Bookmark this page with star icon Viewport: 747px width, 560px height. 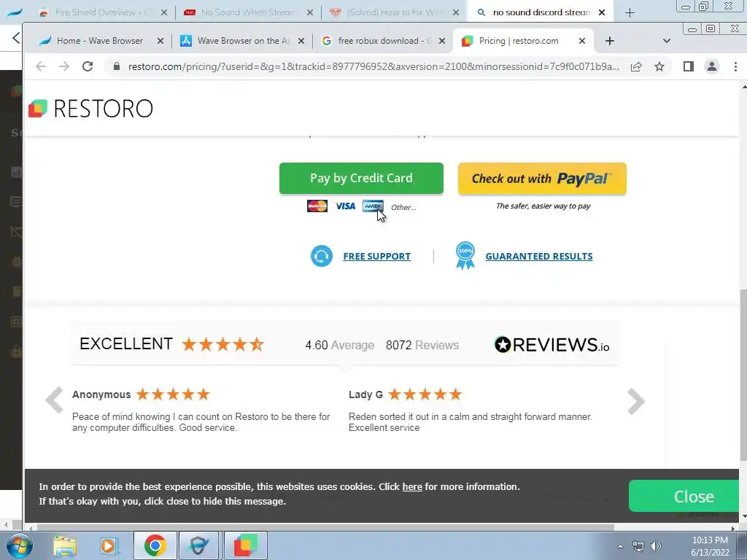click(x=659, y=66)
